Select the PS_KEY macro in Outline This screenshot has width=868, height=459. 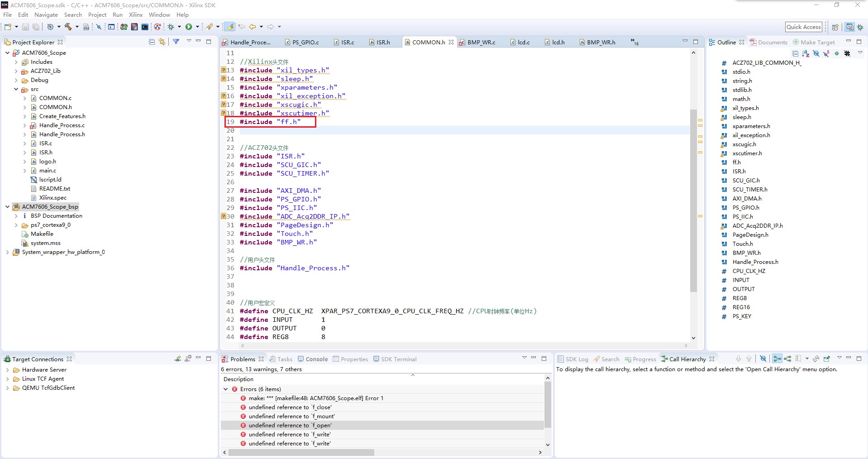[x=741, y=316]
